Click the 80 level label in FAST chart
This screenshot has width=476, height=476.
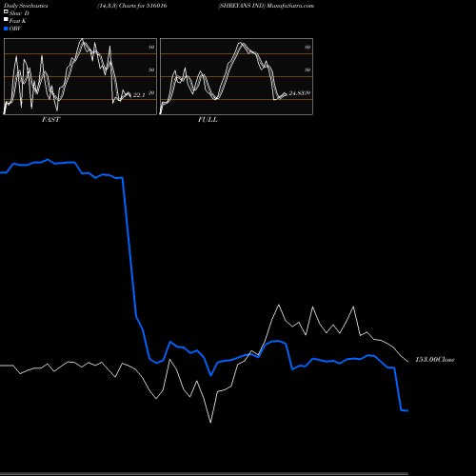pos(151,47)
